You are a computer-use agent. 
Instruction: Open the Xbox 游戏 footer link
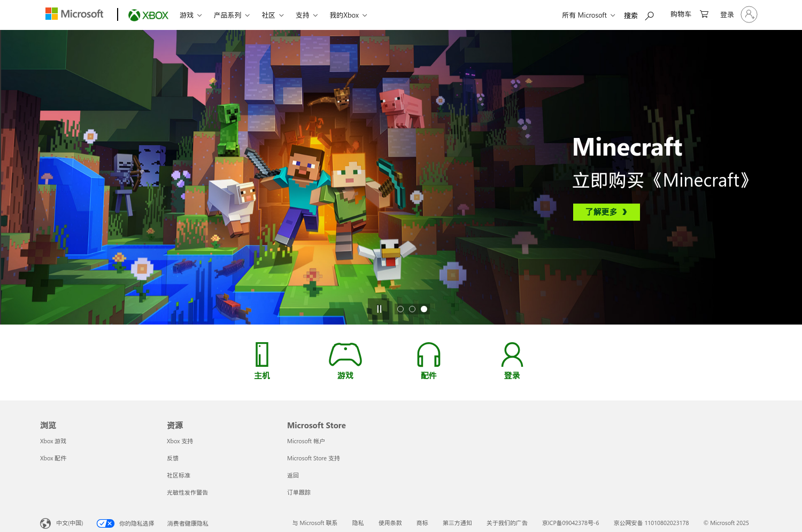pos(53,441)
